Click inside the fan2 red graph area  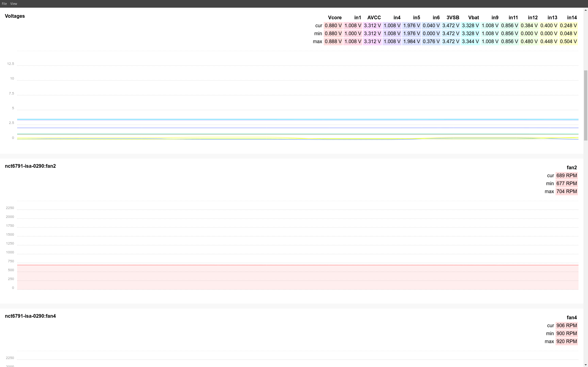[297, 277]
